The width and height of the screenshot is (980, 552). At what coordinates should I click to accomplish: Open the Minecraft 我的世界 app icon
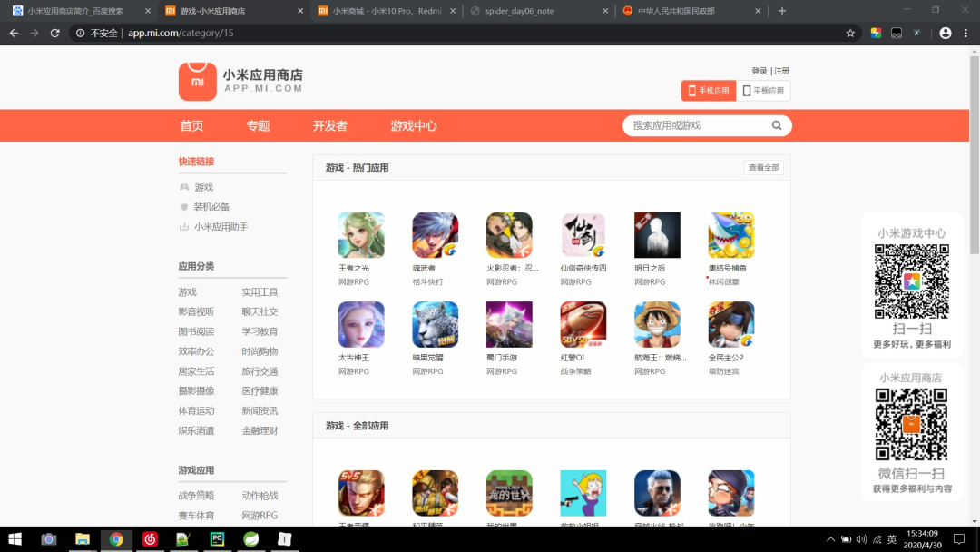tap(509, 493)
